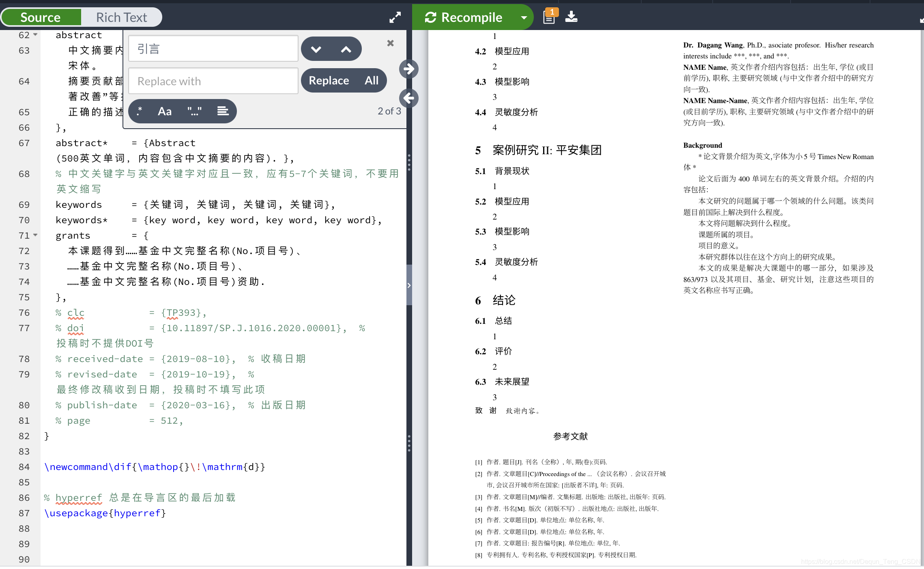Click 致 谢 text in PDF
924x569 pixels.
click(x=486, y=411)
